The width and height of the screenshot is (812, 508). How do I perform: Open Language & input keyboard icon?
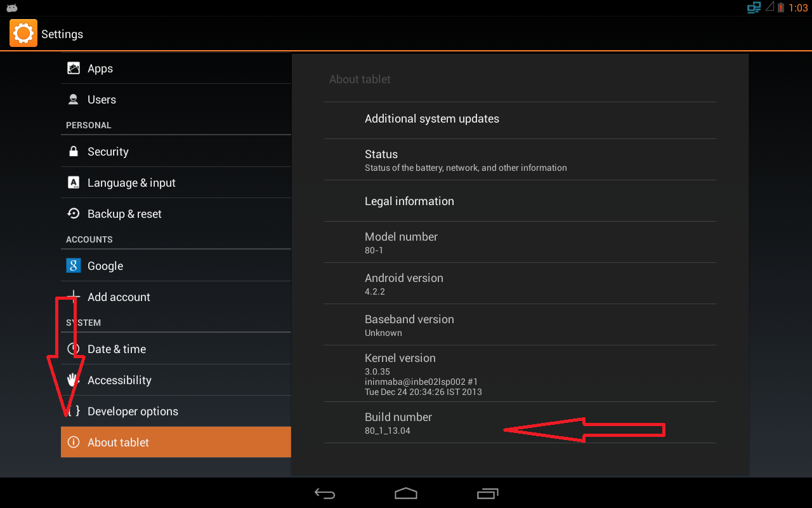pyautogui.click(x=74, y=182)
